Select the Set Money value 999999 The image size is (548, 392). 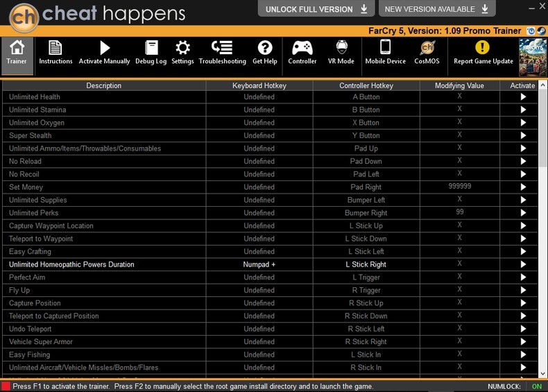pos(460,187)
